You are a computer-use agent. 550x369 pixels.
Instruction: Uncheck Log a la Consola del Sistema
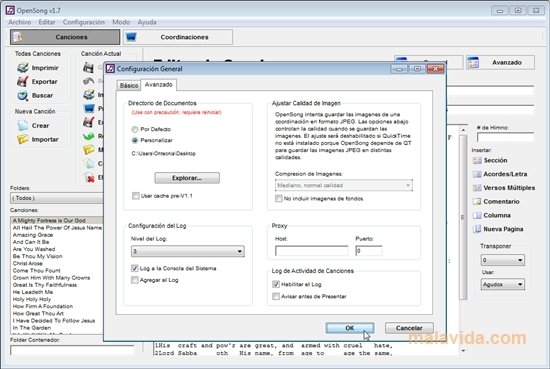pyautogui.click(x=135, y=268)
